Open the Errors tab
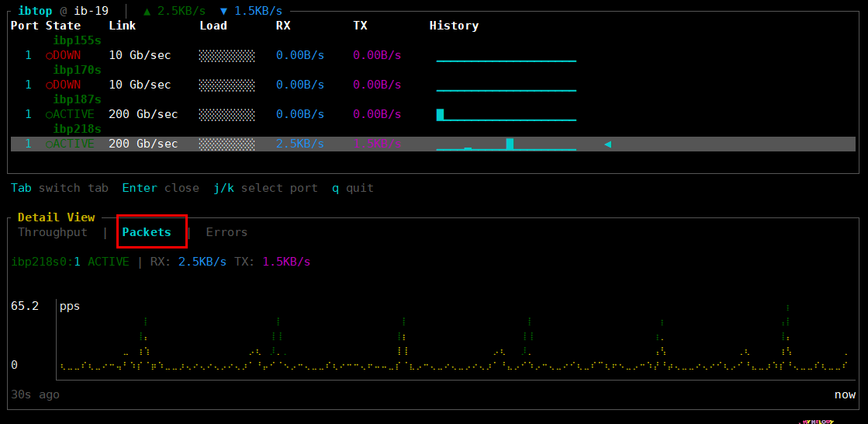The image size is (868, 424). (x=227, y=232)
